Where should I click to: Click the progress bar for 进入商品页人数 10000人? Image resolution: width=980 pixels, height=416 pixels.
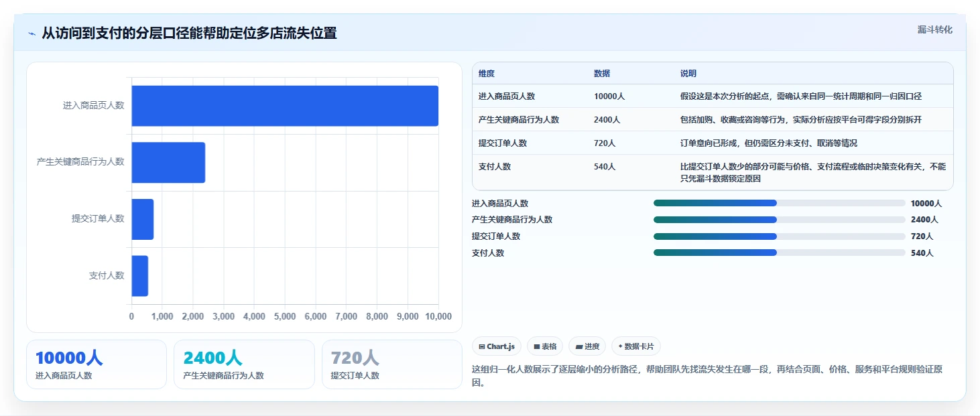click(779, 203)
